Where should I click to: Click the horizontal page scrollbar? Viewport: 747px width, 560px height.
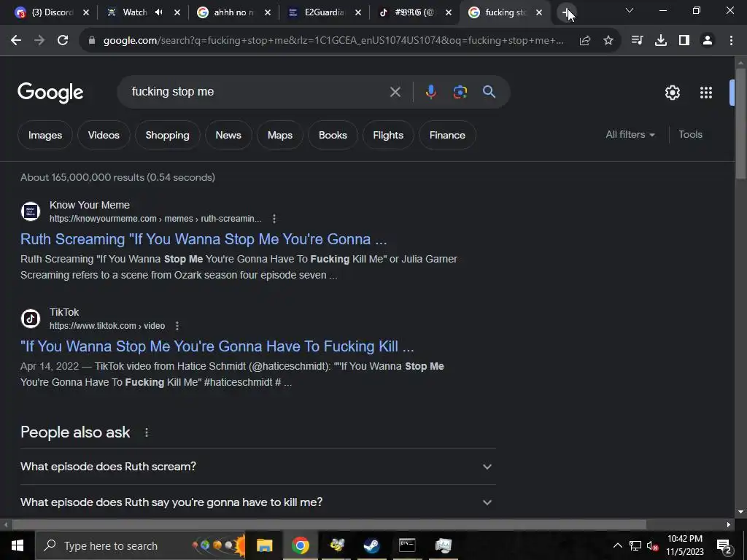click(x=329, y=525)
